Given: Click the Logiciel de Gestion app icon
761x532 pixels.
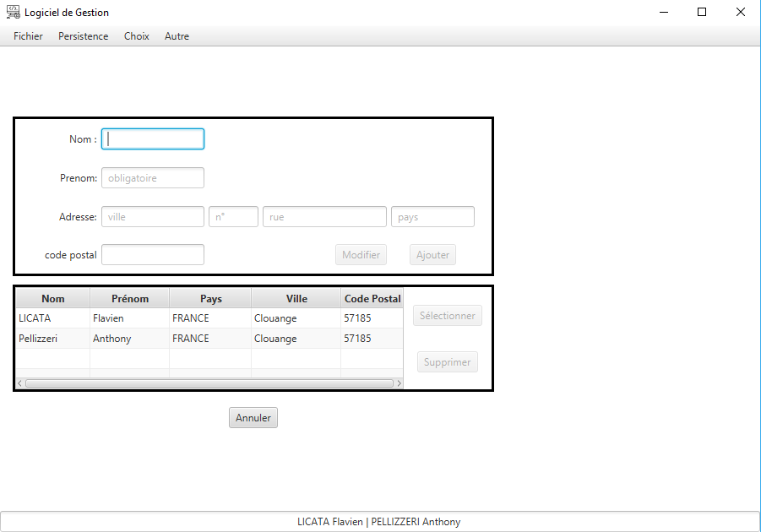Looking at the screenshot, I should tap(14, 12).
